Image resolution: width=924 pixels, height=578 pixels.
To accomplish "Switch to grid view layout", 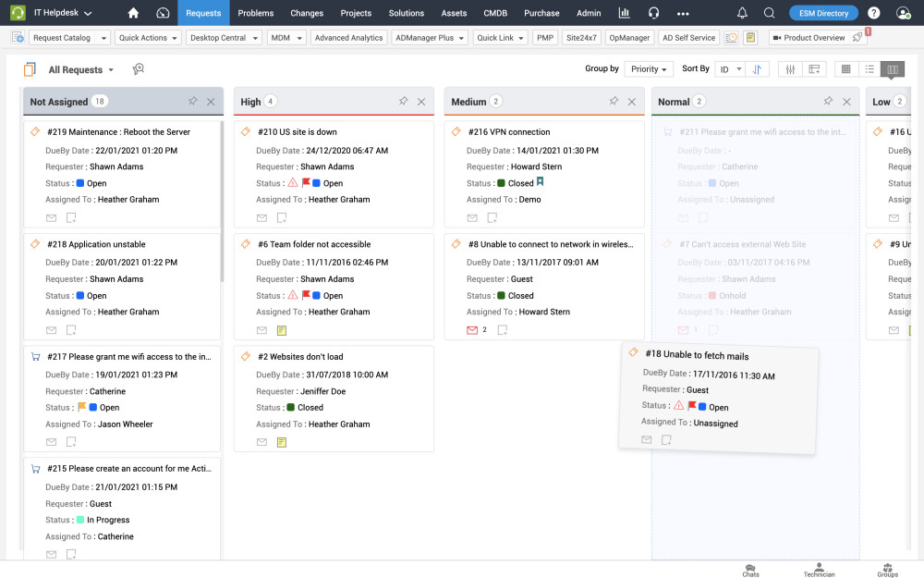I will (x=846, y=69).
